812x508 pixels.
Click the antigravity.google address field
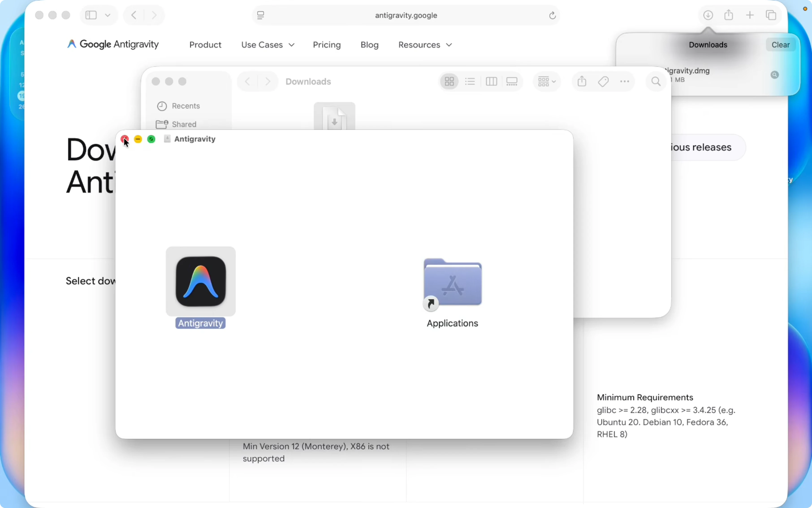click(x=406, y=15)
